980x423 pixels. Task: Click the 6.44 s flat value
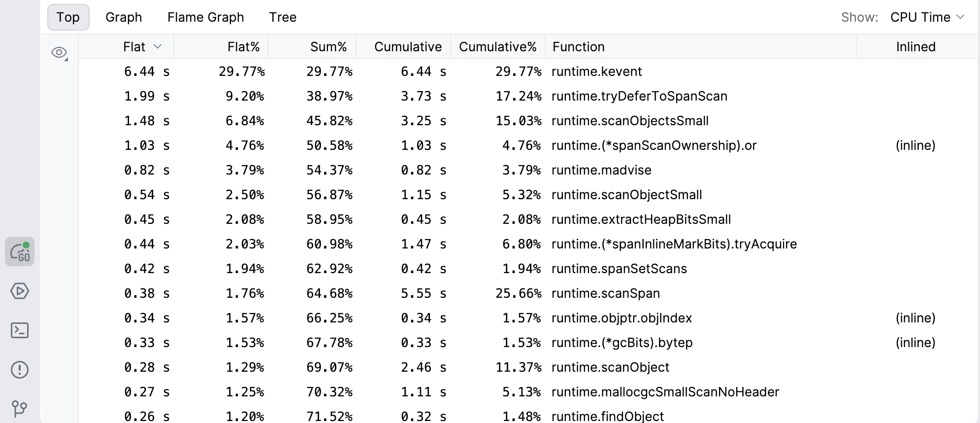147,71
